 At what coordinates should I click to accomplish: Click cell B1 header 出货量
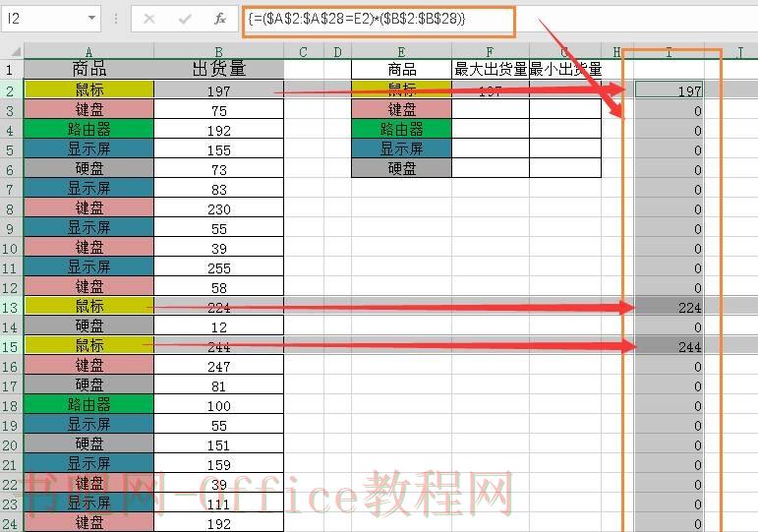(218, 69)
